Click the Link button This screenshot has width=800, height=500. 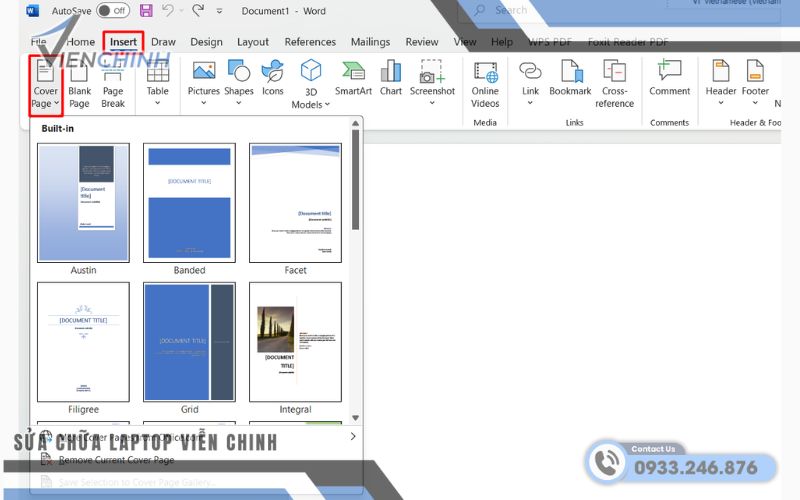pos(530,83)
